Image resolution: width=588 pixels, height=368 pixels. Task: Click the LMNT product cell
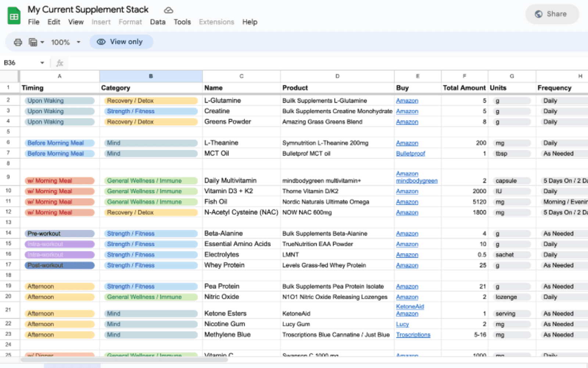(337, 255)
